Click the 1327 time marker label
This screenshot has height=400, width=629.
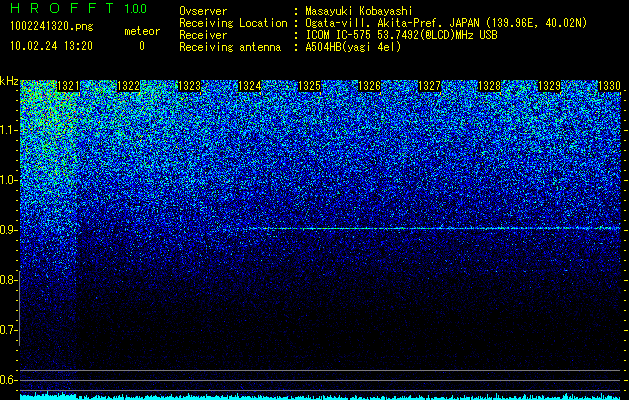(x=429, y=86)
